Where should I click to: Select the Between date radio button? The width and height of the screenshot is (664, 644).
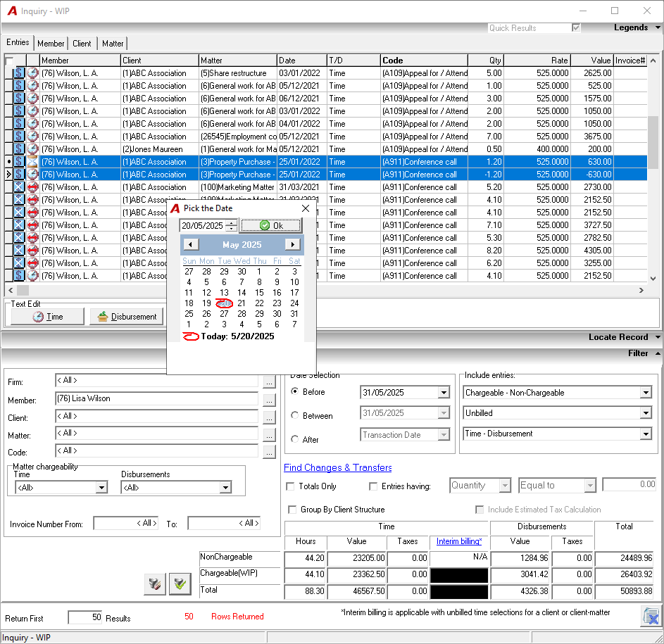[295, 415]
